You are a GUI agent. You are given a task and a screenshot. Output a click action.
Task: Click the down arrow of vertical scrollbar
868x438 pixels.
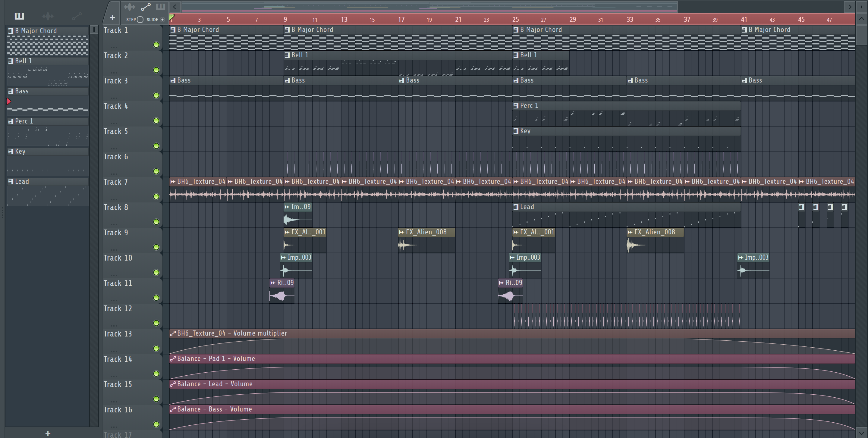(862, 433)
